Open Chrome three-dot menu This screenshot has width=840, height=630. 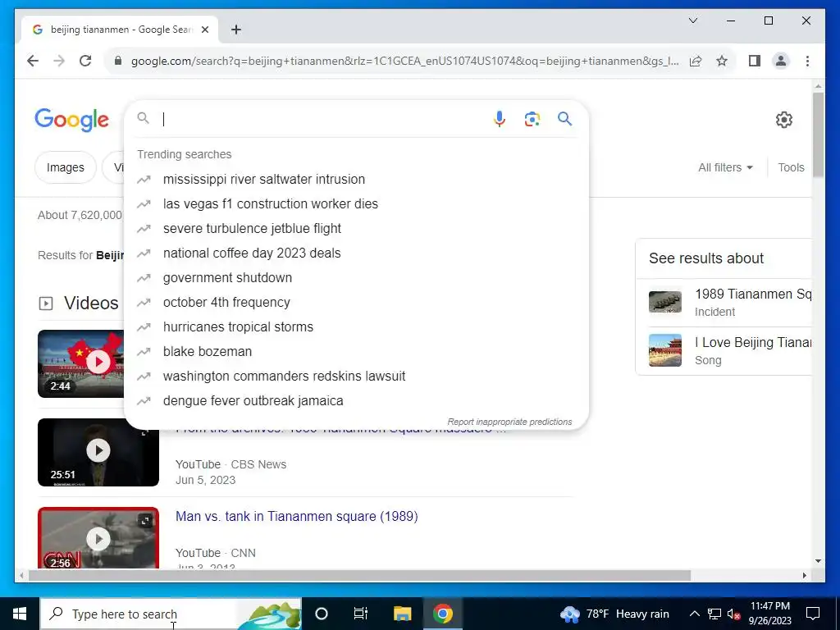click(x=807, y=61)
